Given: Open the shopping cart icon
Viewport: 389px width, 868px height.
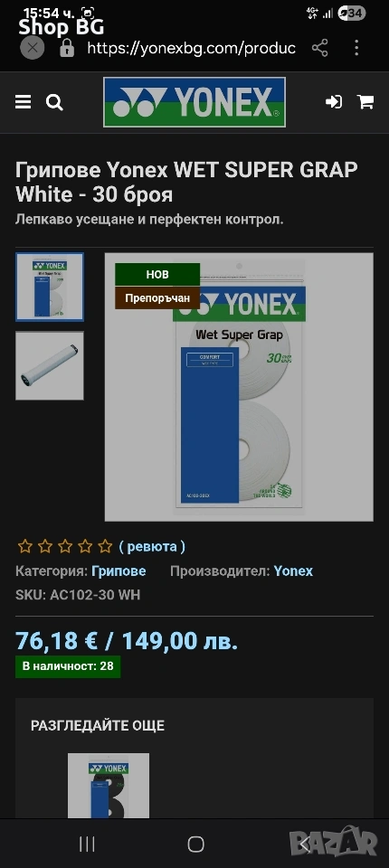Looking at the screenshot, I should (365, 102).
